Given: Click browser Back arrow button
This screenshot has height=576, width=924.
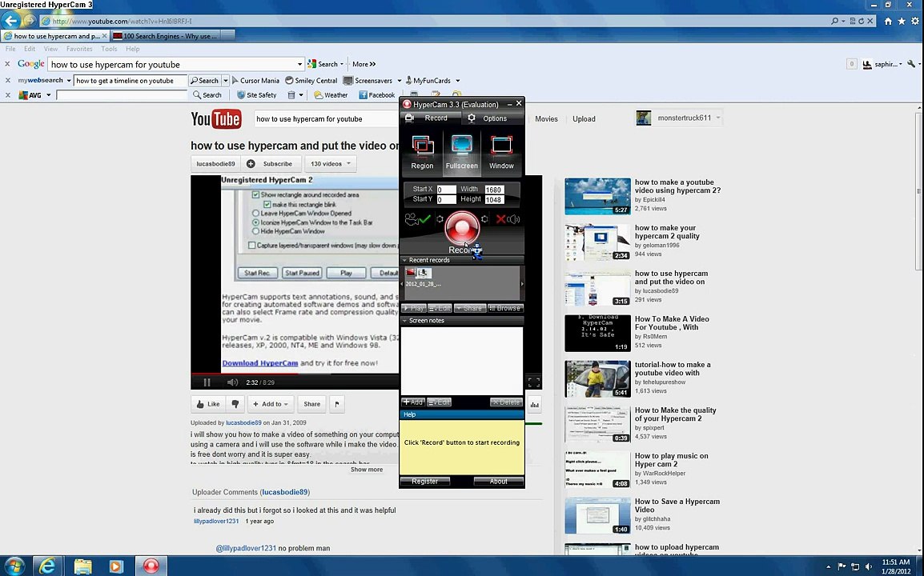Looking at the screenshot, I should [10, 22].
